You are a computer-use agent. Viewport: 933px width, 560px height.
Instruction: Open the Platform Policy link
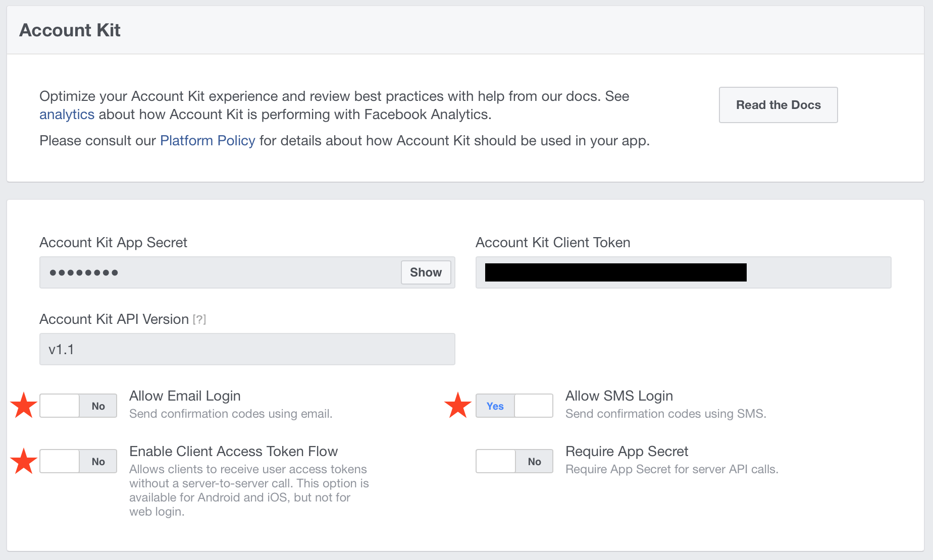(208, 141)
